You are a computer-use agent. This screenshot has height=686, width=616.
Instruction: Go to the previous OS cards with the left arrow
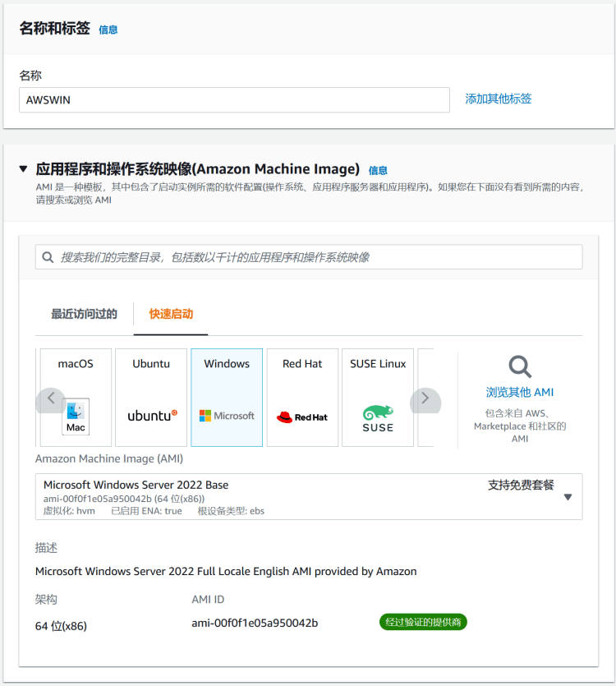51,398
